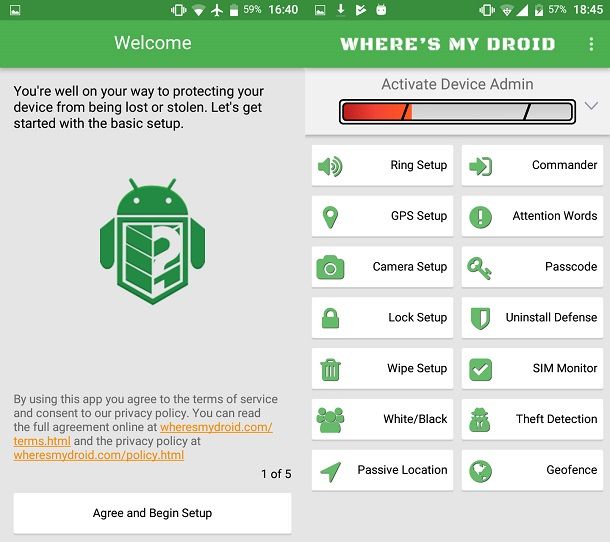Tap the setup progress bar
The height and width of the screenshot is (542, 610).
pyautogui.click(x=457, y=112)
